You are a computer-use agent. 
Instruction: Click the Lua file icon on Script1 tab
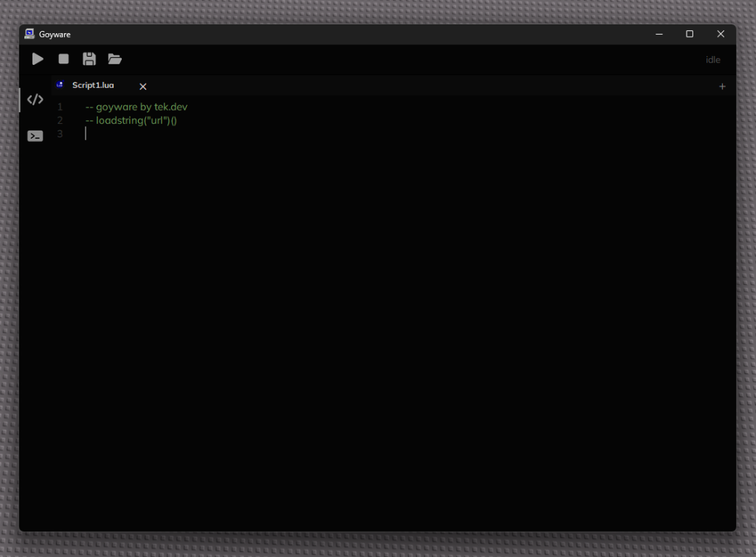(x=60, y=85)
